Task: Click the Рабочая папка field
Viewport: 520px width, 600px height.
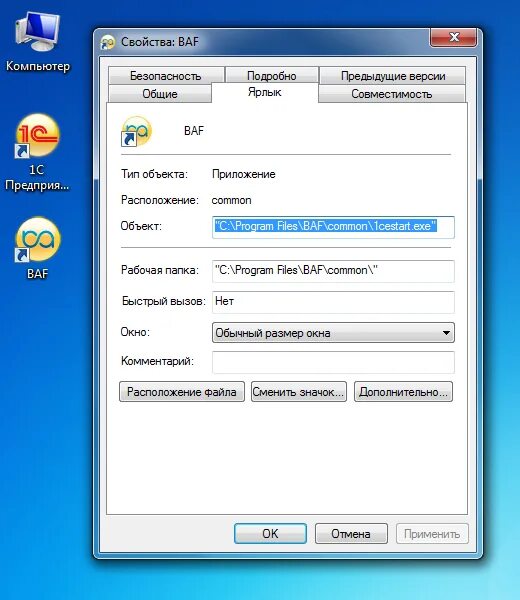Action: (x=333, y=271)
